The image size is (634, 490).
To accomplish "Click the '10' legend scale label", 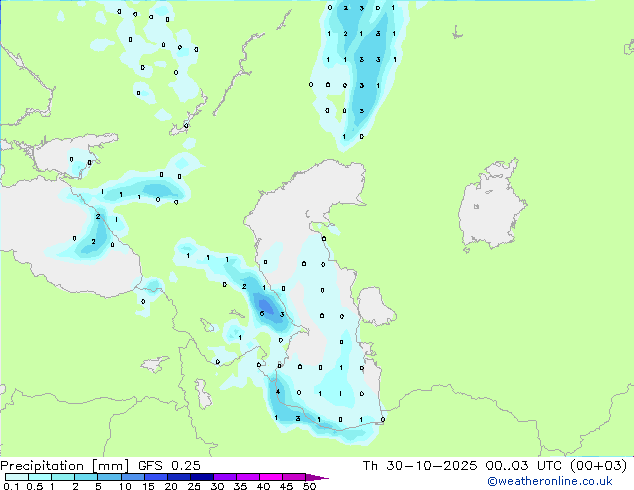I will pos(125,486).
